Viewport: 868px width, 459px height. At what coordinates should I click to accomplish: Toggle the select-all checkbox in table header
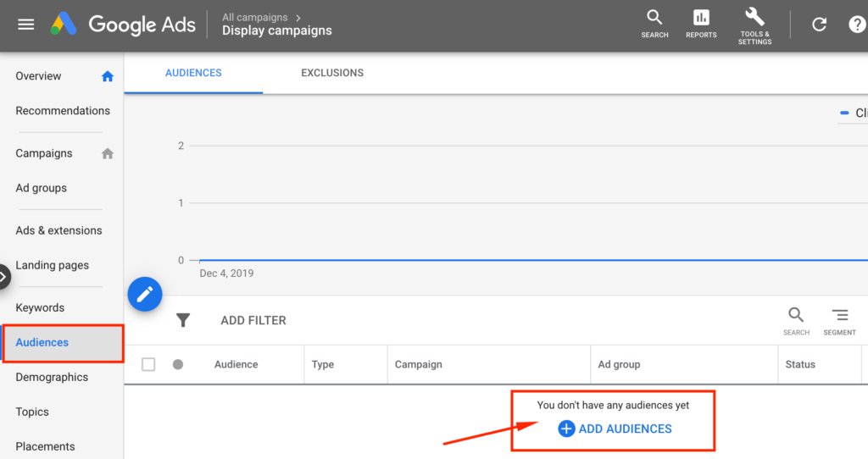click(148, 364)
